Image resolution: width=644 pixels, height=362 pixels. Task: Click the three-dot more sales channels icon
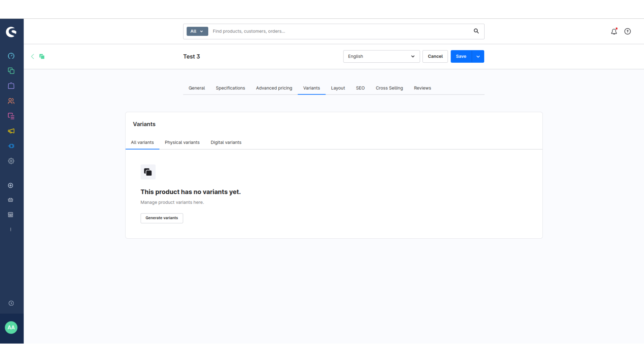[11, 230]
